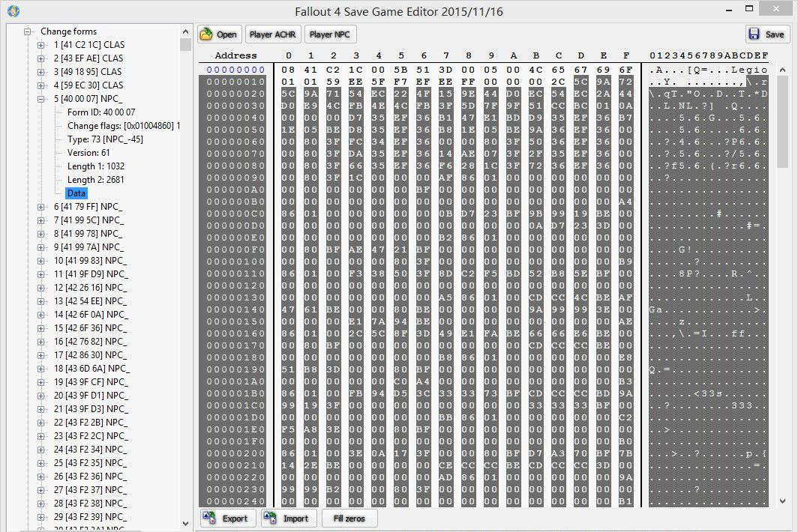This screenshot has width=798, height=532.
Task: Select the Data tree item
Action: [x=76, y=193]
